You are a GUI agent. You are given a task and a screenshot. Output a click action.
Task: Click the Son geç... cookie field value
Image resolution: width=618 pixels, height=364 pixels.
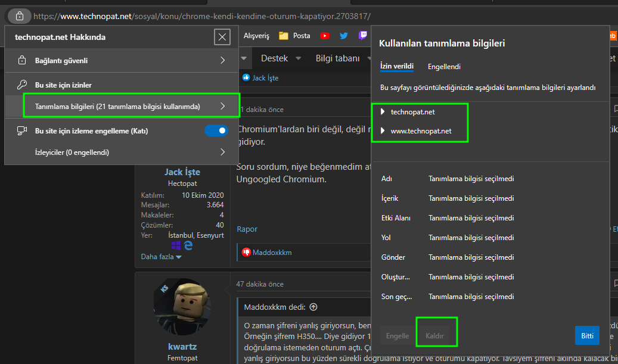pos(471,297)
